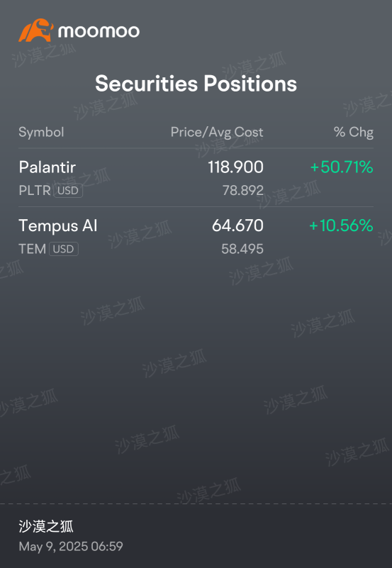Select Palantir's average cost 78.892
The height and width of the screenshot is (568, 392).
(243, 191)
